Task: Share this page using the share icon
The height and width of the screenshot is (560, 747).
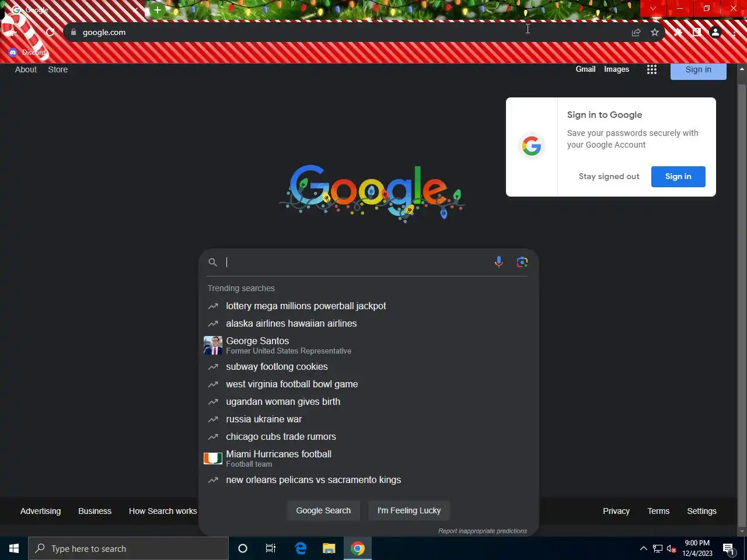Action: pos(636,32)
